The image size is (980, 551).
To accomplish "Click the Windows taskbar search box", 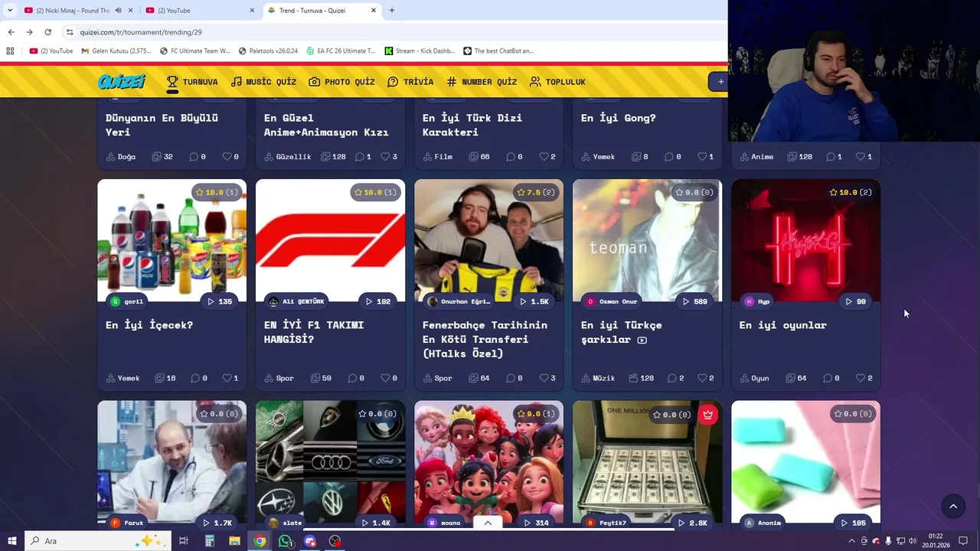I will [x=98, y=541].
